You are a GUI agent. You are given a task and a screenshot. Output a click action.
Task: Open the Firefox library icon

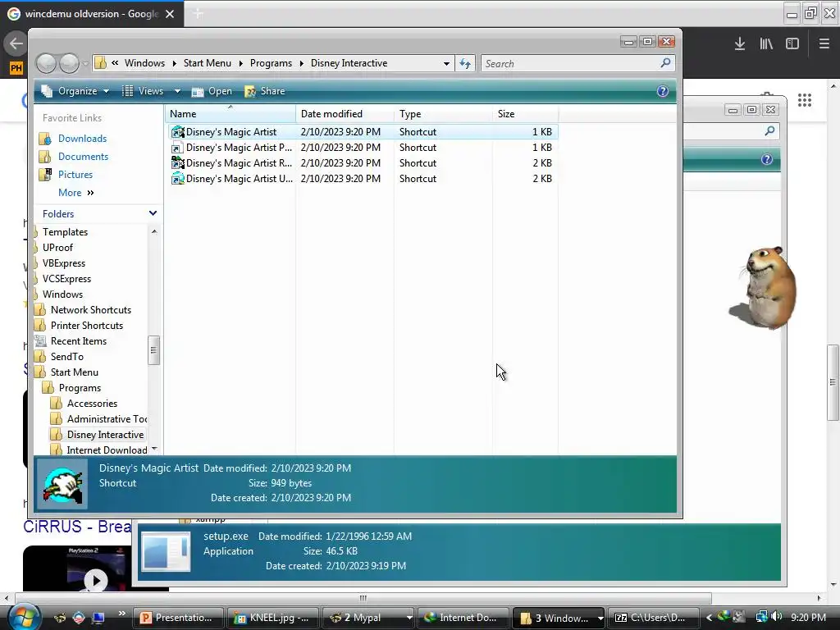point(766,43)
